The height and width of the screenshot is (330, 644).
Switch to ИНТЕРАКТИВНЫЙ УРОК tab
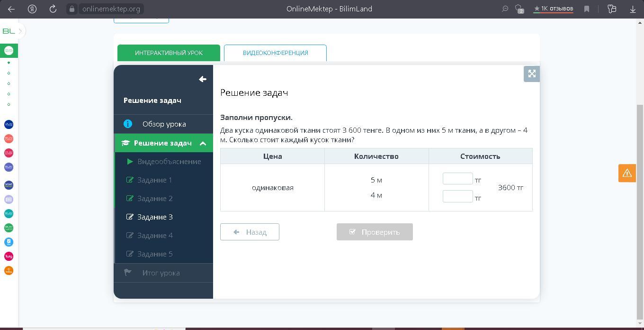(x=169, y=53)
